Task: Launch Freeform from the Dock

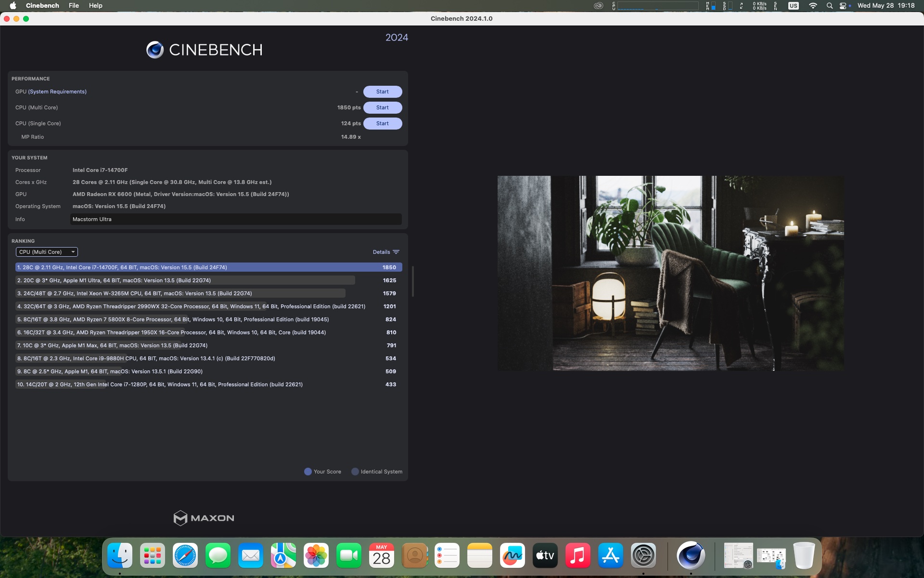Action: click(513, 555)
